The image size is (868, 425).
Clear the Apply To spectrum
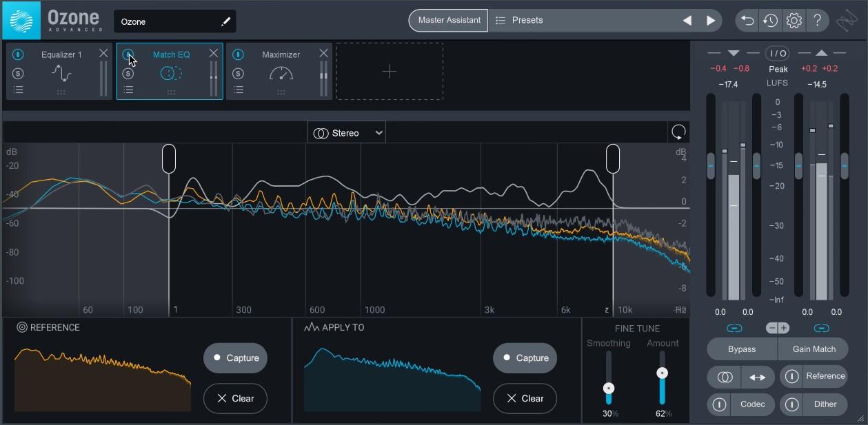tap(525, 398)
